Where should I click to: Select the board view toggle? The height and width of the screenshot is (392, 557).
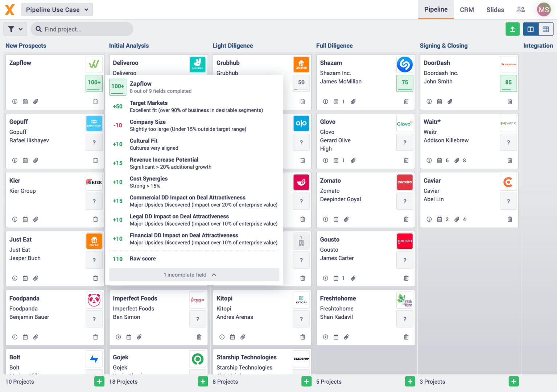531,29
